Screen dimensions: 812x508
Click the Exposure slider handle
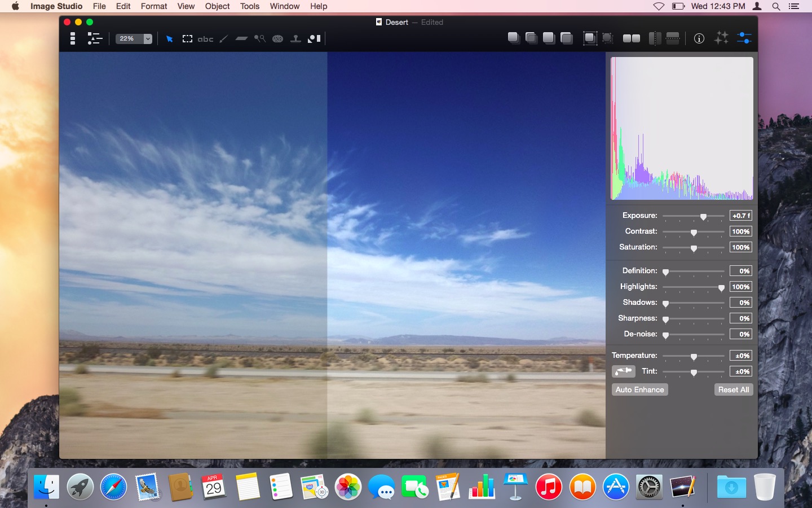click(703, 217)
